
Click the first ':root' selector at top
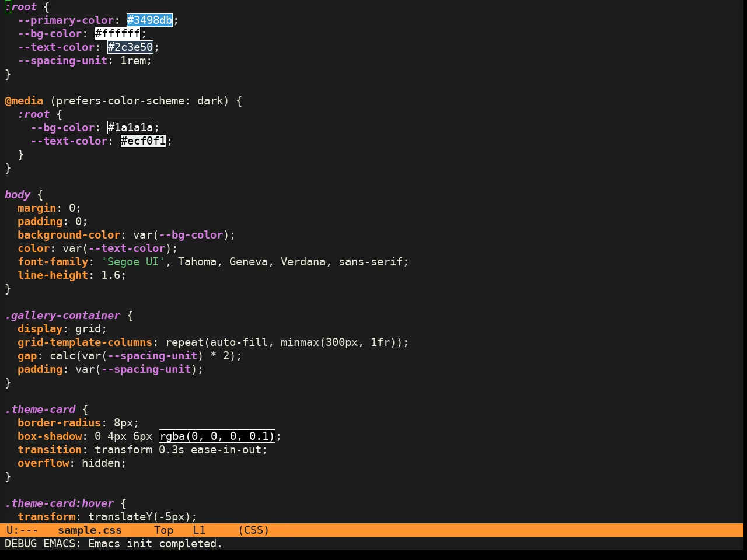pos(21,7)
